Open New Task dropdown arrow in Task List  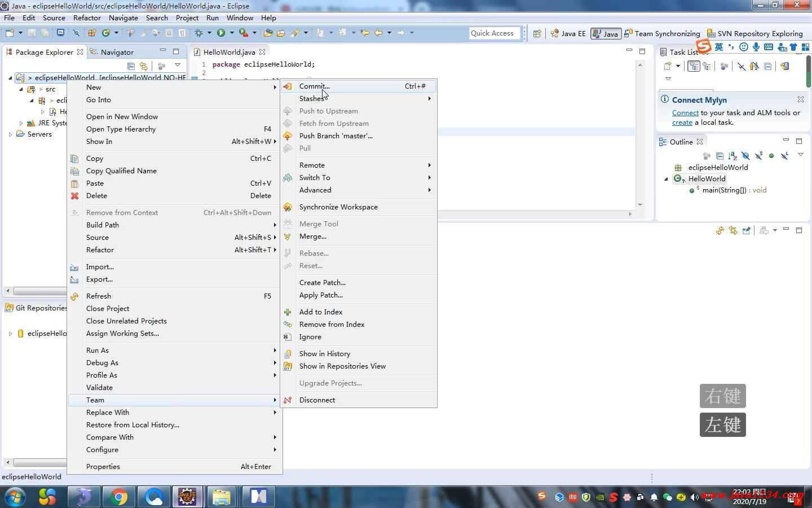[x=678, y=66]
